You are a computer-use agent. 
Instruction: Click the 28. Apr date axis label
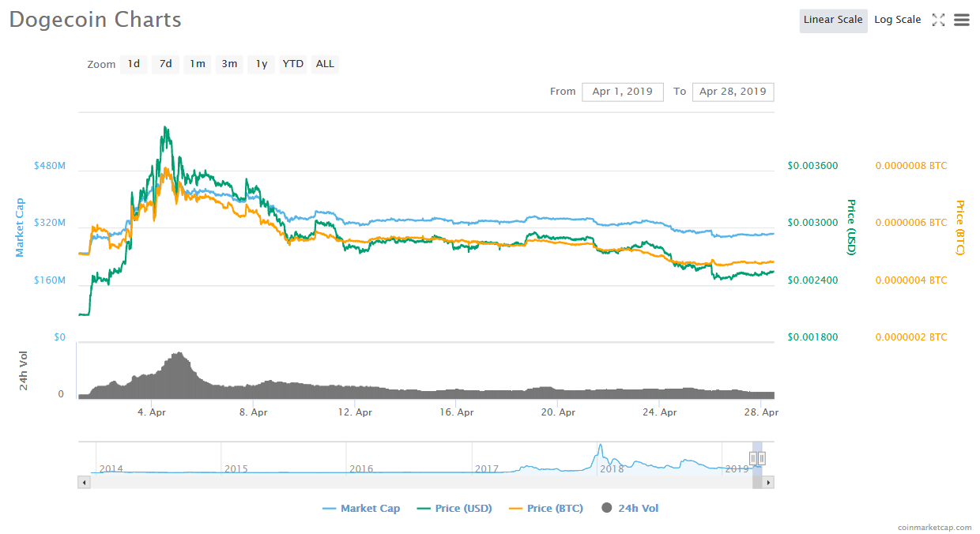[762, 412]
